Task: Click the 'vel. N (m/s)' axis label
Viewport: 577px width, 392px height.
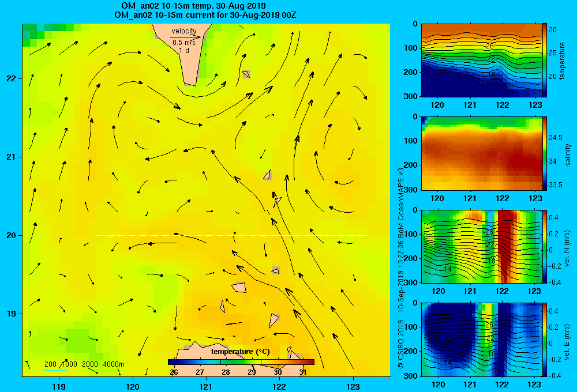Action: tap(567, 248)
